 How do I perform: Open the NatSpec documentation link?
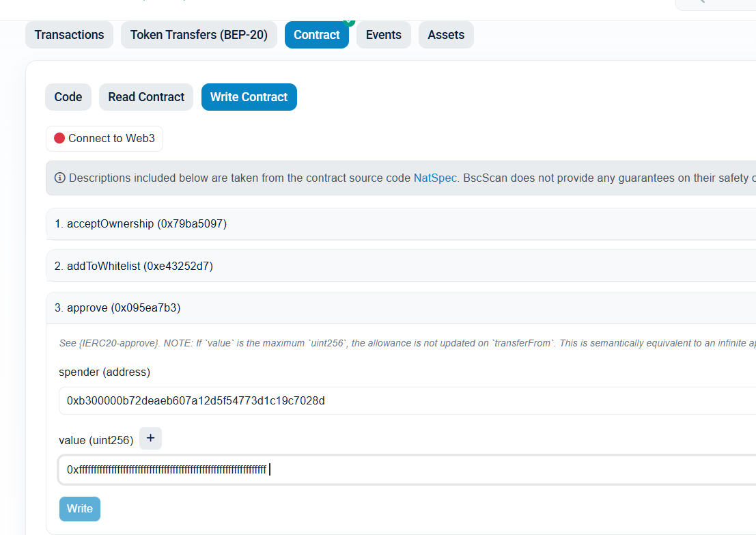point(435,178)
